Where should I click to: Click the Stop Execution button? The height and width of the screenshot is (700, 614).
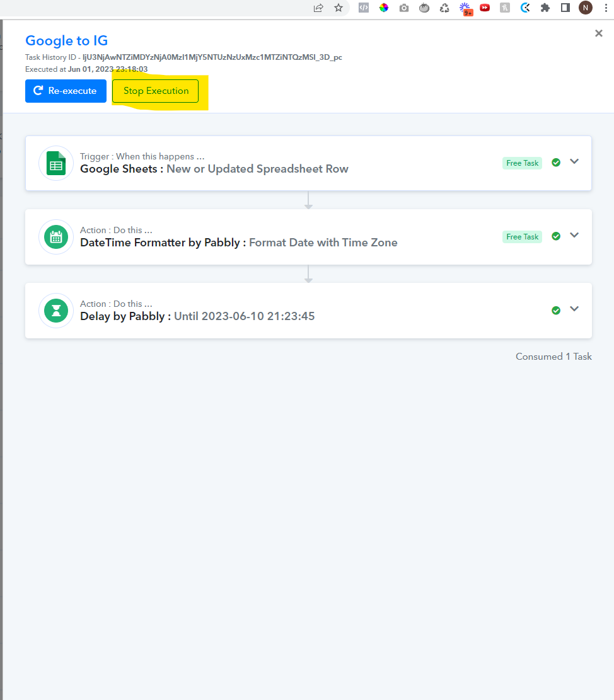[x=156, y=91]
